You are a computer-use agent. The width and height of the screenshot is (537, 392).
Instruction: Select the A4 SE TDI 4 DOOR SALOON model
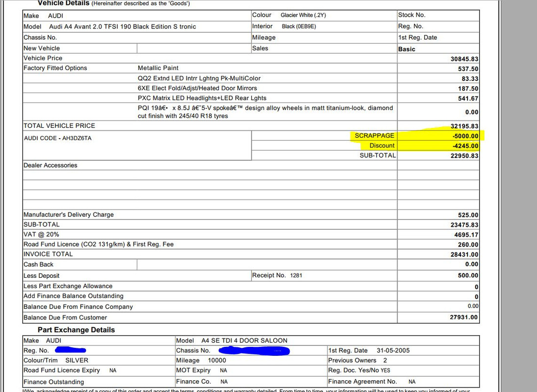tap(244, 341)
